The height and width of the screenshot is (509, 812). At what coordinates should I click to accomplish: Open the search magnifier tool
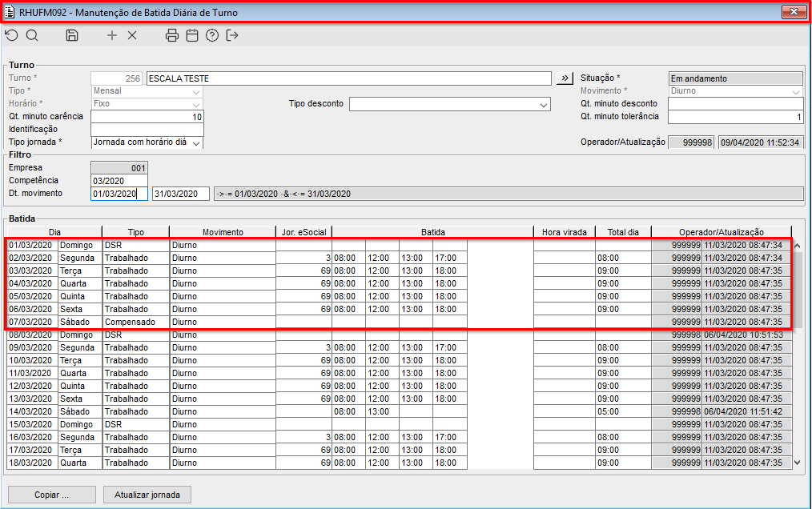32,35
